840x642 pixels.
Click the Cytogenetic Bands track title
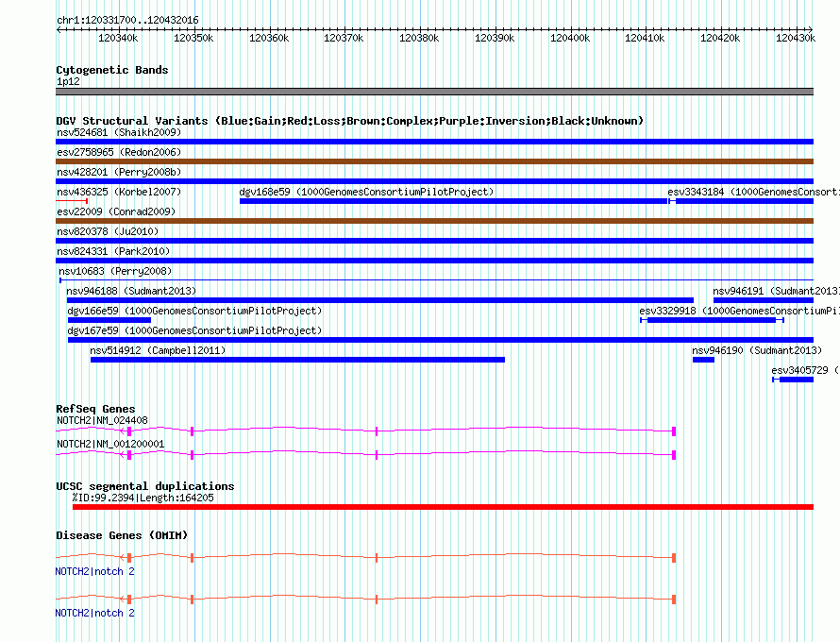111,70
